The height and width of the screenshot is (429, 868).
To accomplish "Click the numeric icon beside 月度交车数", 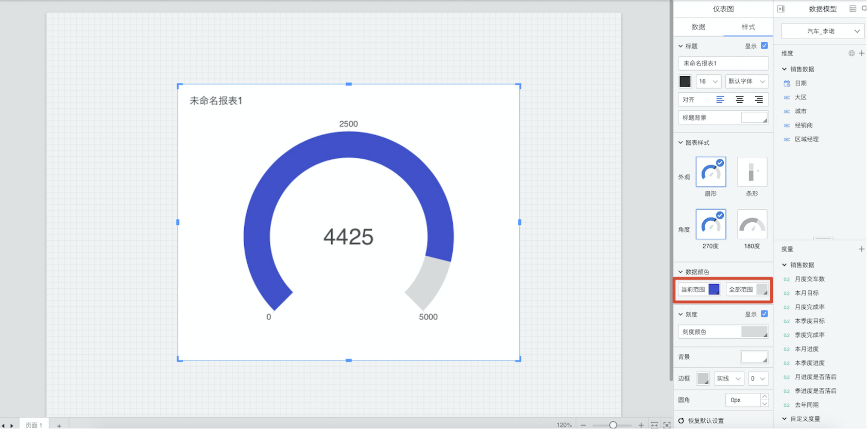I will click(787, 279).
